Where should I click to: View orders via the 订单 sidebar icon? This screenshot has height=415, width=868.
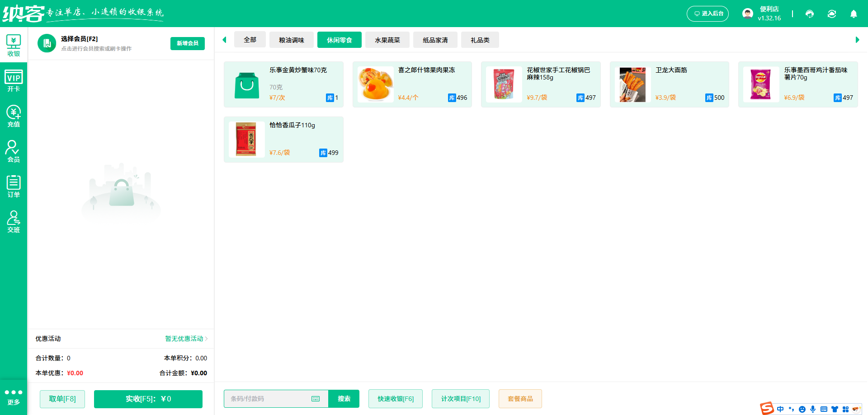pyautogui.click(x=14, y=186)
